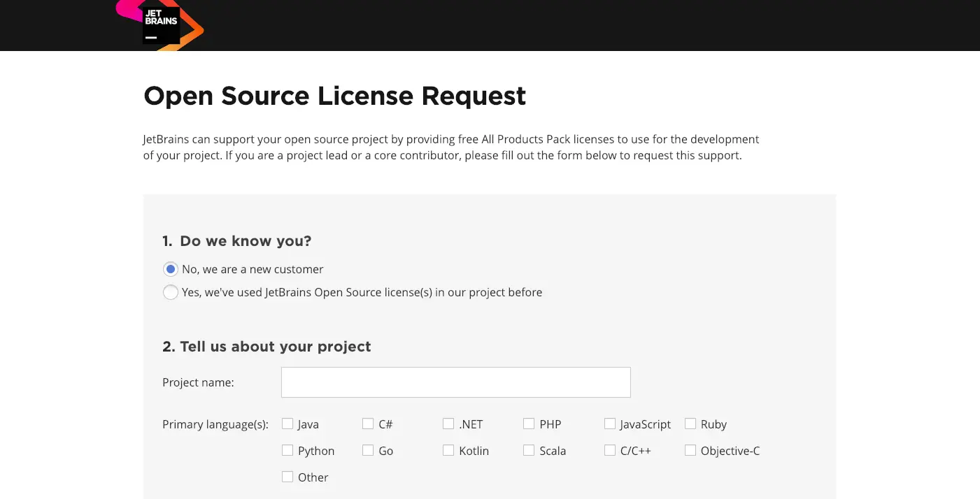Screen dimensions: 980x499
Task: Tick the Go language checkbox
Action: [x=368, y=450]
